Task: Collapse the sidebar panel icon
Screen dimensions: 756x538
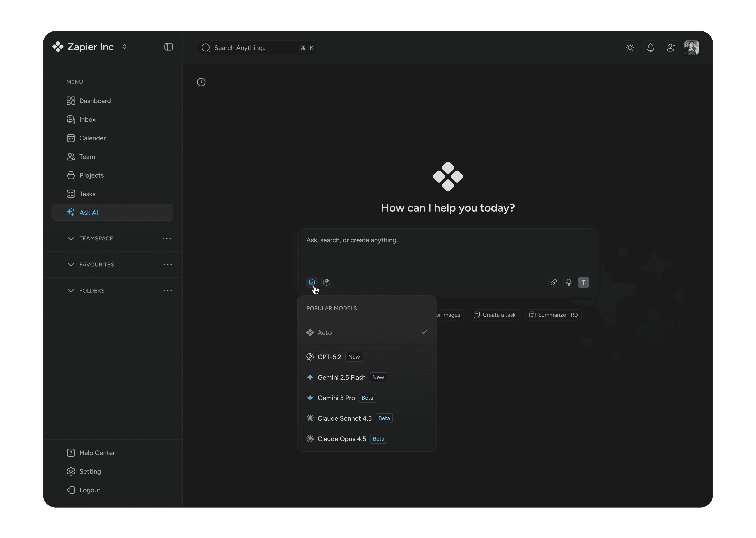Action: (x=169, y=47)
